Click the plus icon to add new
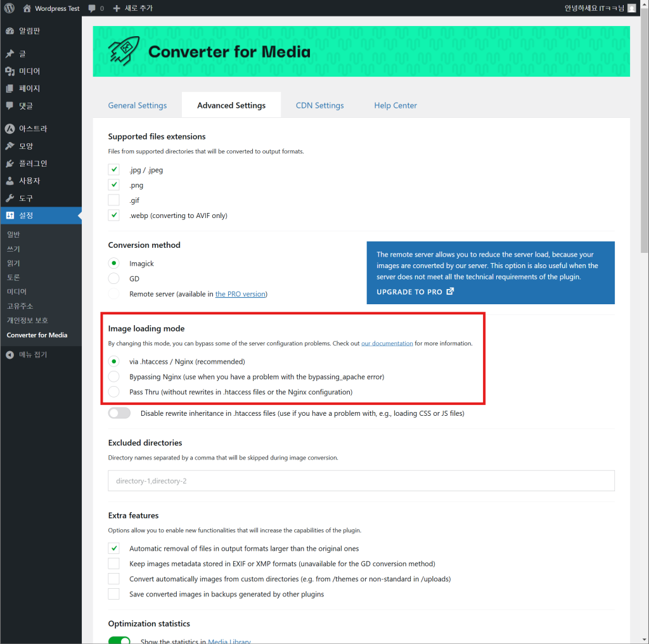 coord(117,8)
